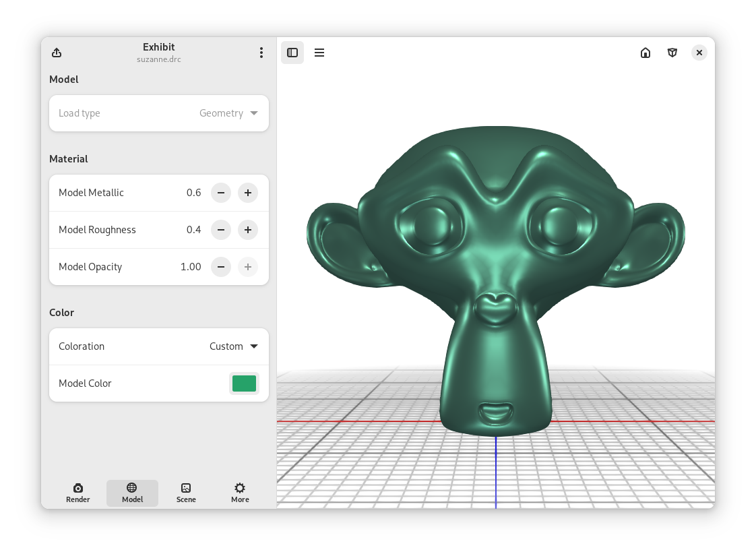Click the Model Roughness 0.4 value field

coord(193,230)
